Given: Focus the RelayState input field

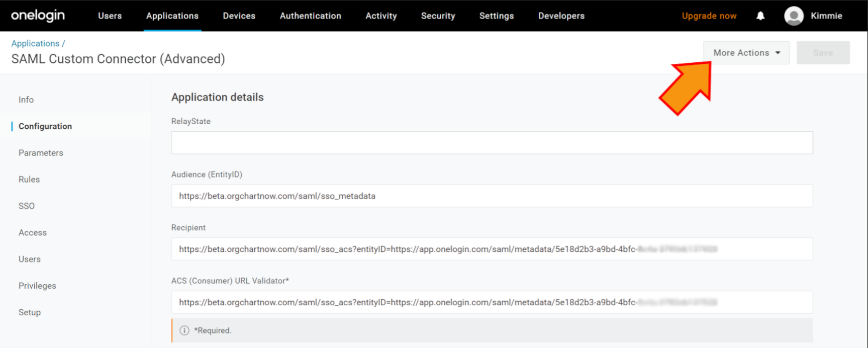Looking at the screenshot, I should coord(492,143).
